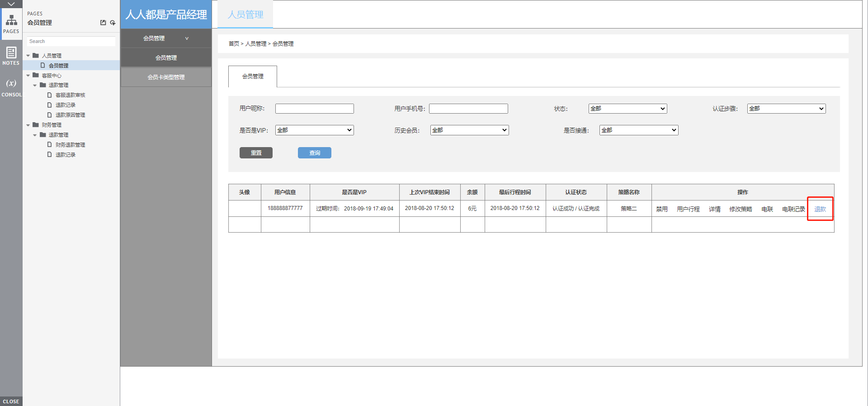Click 首页 in the breadcrumb
The width and height of the screenshot is (868, 406).
pyautogui.click(x=234, y=44)
